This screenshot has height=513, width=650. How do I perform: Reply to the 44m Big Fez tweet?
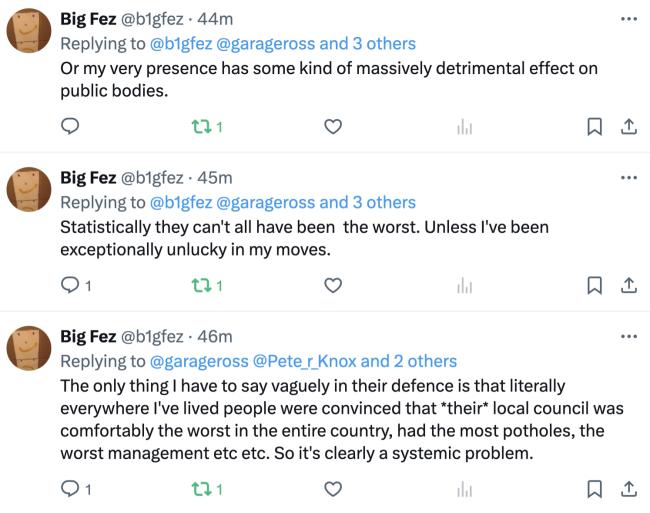tap(70, 126)
